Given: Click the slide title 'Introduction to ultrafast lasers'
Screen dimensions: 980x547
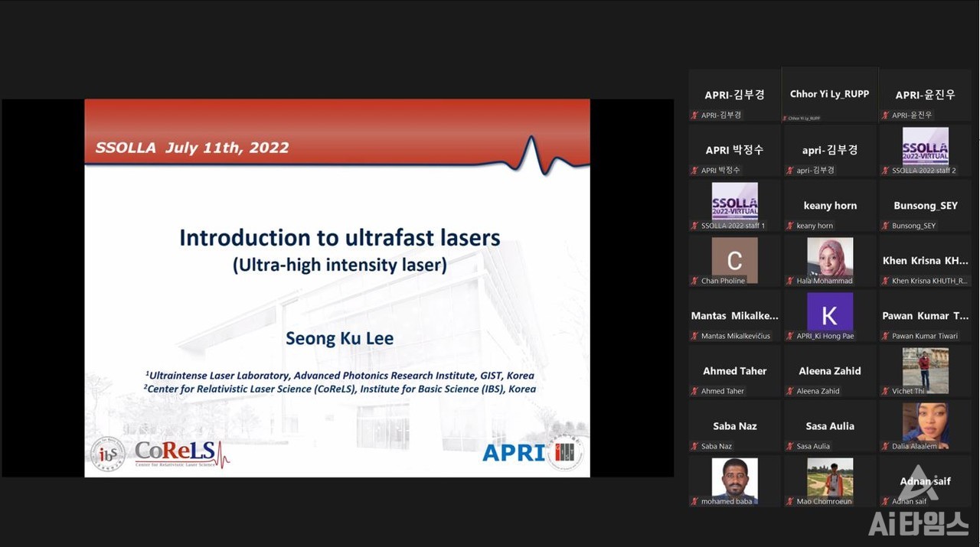Looking at the screenshot, I should click(x=339, y=238).
